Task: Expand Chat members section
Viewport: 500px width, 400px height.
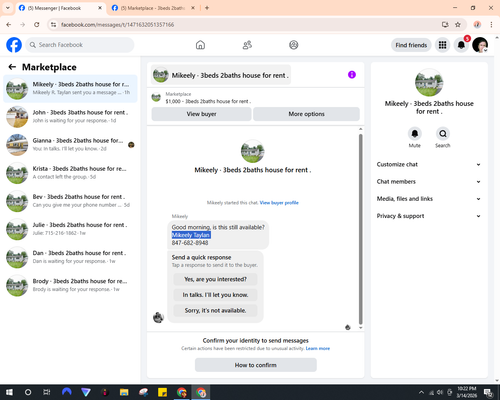Action: (429, 182)
